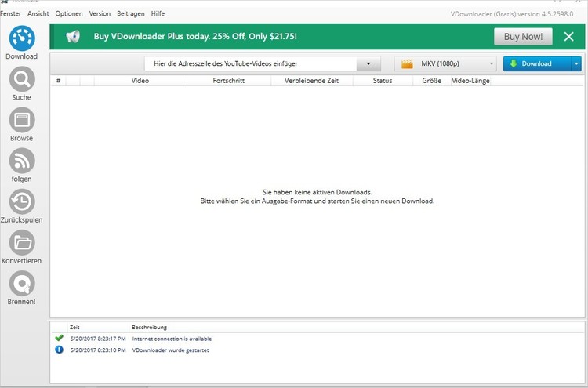
Task: Open the Suche search section
Action: [x=22, y=84]
